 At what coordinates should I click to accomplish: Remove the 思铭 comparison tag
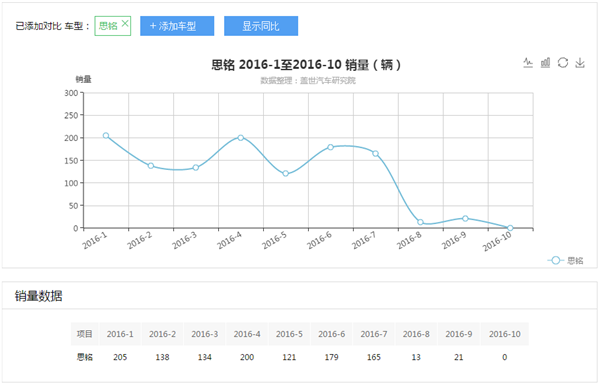125,23
